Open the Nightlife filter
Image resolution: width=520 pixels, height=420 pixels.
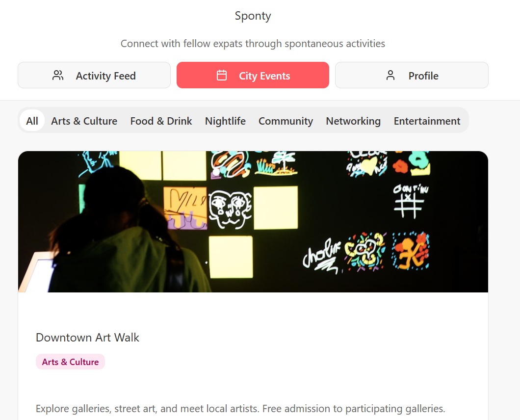coord(225,121)
